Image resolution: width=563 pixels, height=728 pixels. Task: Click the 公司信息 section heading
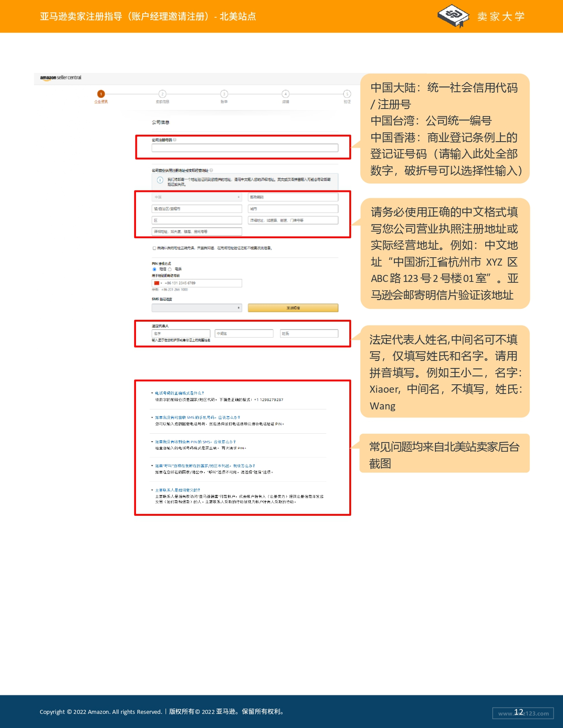(x=161, y=122)
